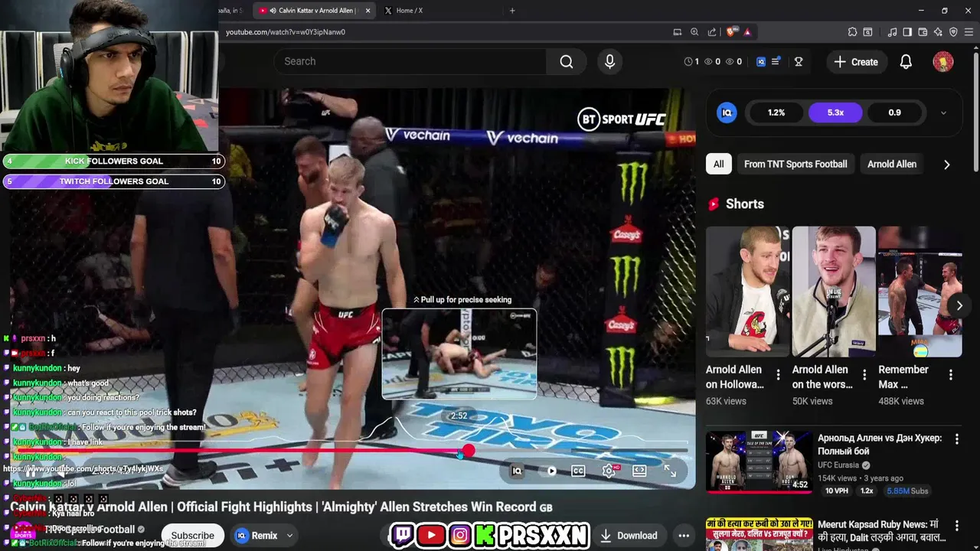Click the seek preview thumbnail at 2:52
Image resolution: width=980 pixels, height=551 pixels.
click(459, 354)
